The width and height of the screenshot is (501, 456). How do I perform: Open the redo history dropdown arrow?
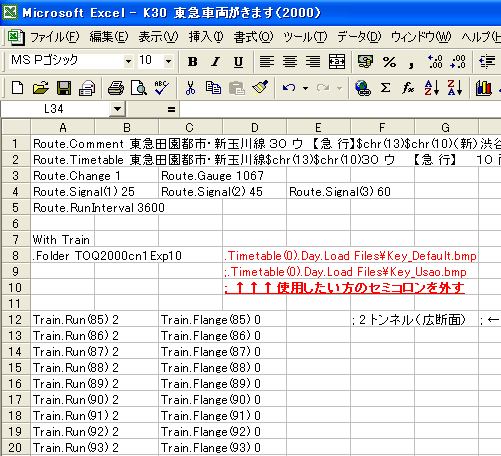340,88
